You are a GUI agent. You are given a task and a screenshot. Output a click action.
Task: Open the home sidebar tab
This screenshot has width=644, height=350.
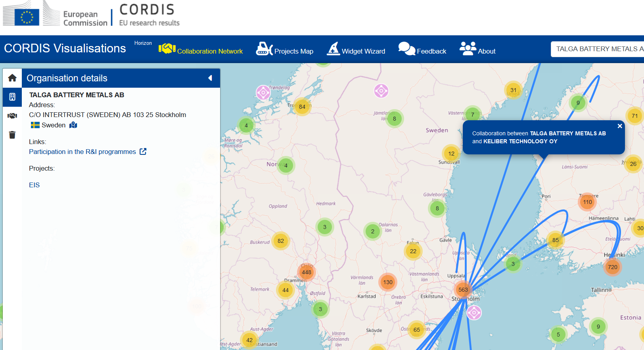(x=12, y=78)
